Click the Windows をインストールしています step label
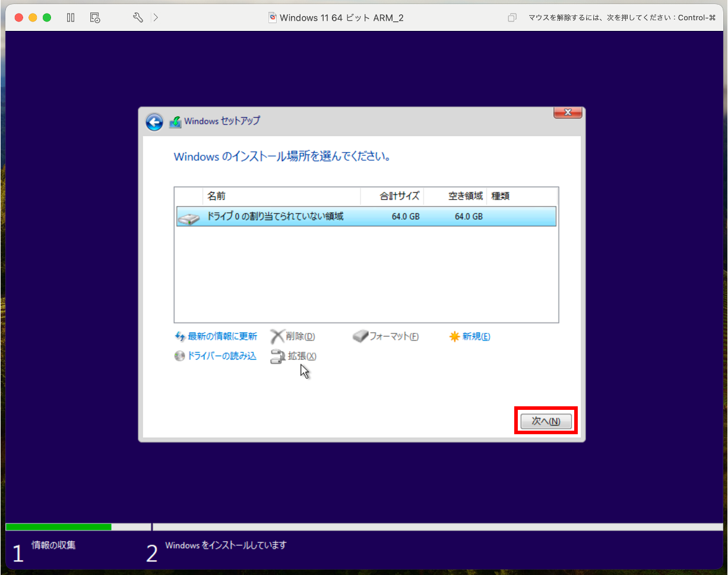The height and width of the screenshot is (575, 728). click(226, 545)
